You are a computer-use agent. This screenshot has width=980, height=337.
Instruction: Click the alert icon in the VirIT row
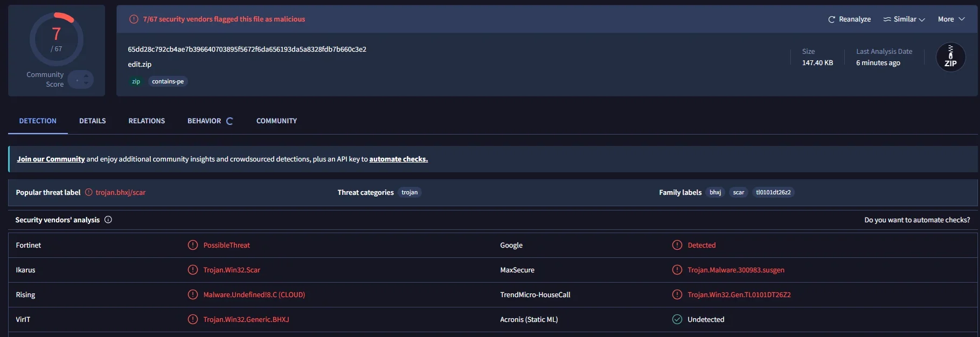(192, 319)
